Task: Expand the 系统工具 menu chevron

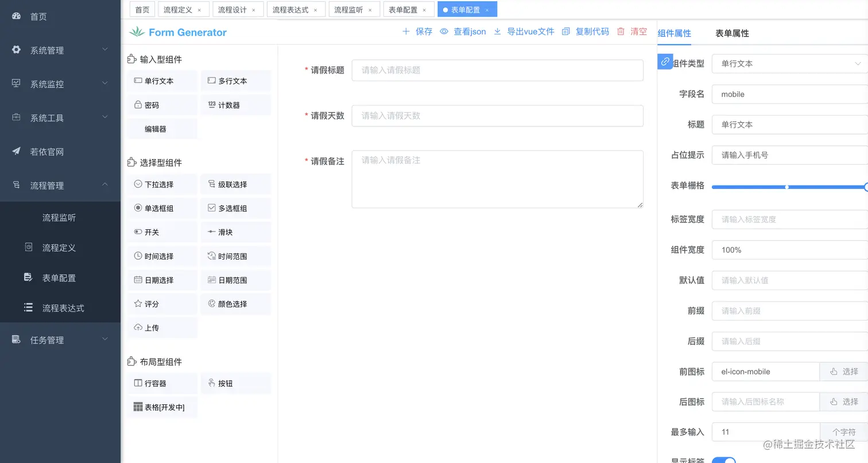Action: point(104,117)
